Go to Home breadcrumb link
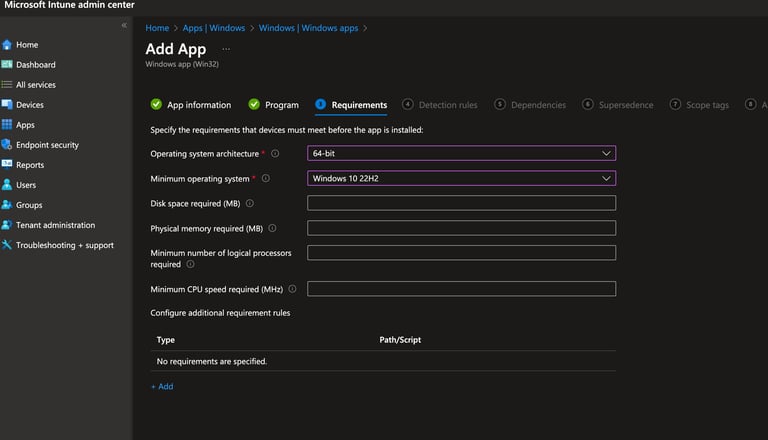Screen dimensions: 768x440 pyautogui.click(x=157, y=28)
